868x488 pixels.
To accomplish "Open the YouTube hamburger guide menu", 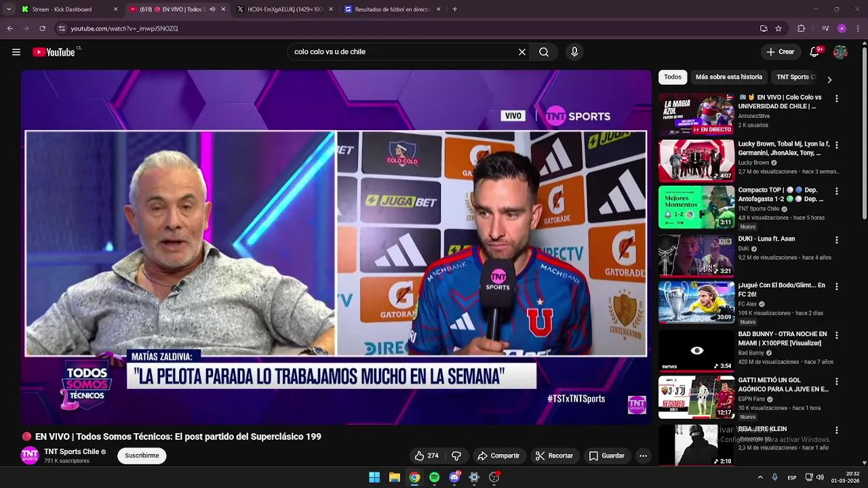I will click(x=16, y=52).
